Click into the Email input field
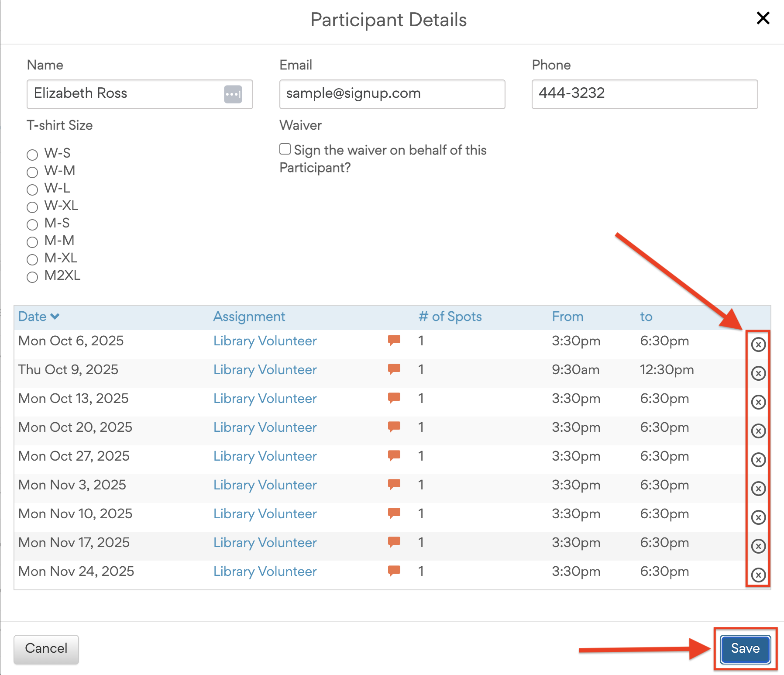 (392, 94)
